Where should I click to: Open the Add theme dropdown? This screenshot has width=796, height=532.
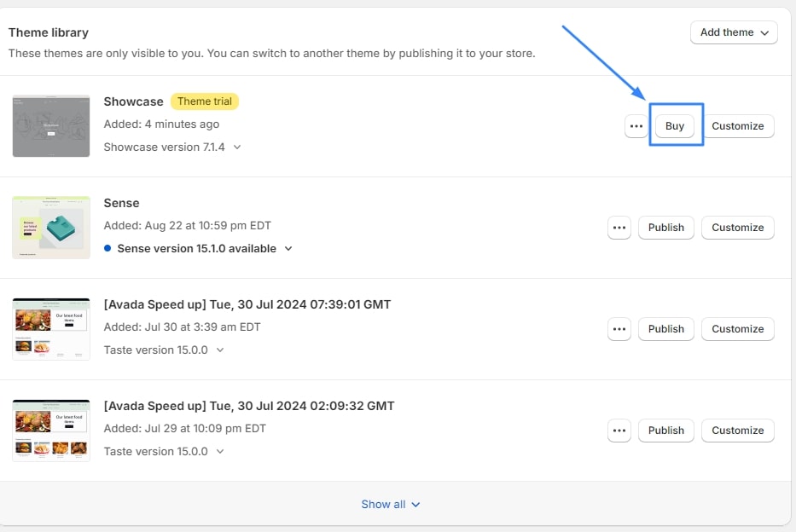pos(734,32)
